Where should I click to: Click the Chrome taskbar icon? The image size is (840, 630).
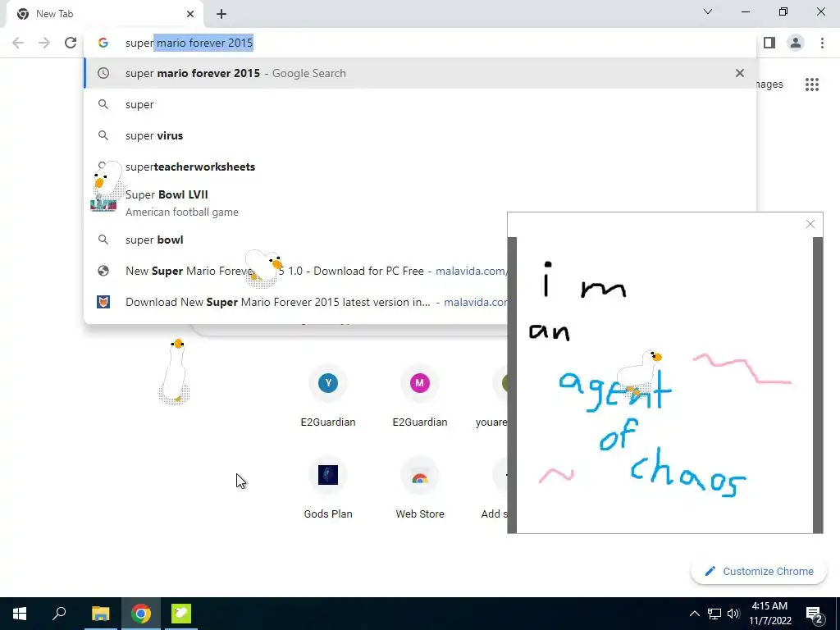coord(141,614)
